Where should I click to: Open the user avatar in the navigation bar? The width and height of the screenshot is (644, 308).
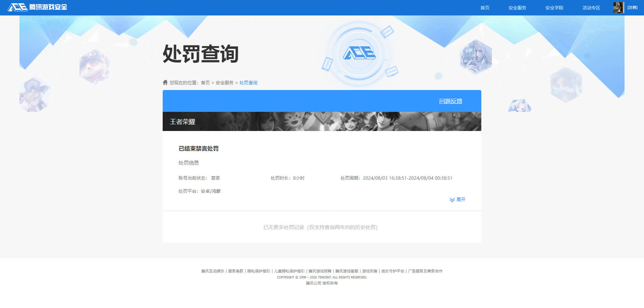click(x=618, y=7)
